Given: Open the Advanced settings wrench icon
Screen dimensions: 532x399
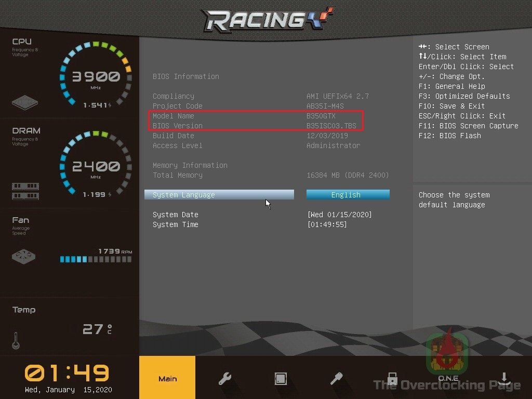Looking at the screenshot, I should pos(224,379).
